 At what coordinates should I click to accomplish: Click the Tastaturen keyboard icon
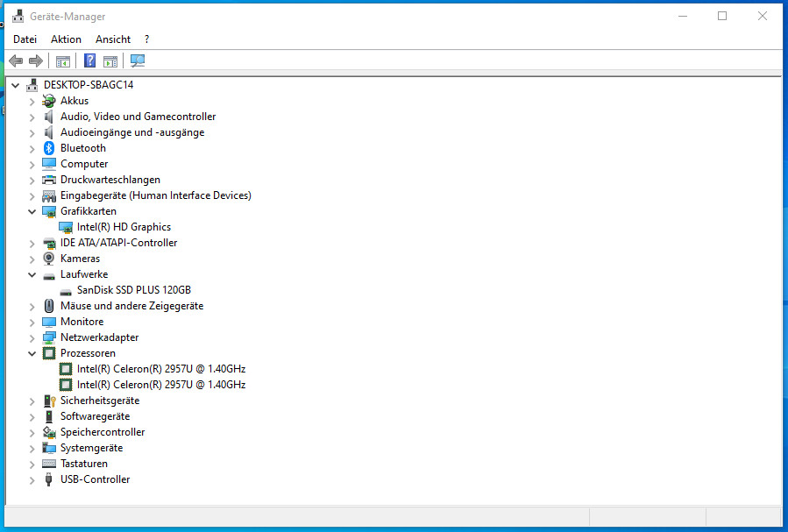pyautogui.click(x=49, y=464)
